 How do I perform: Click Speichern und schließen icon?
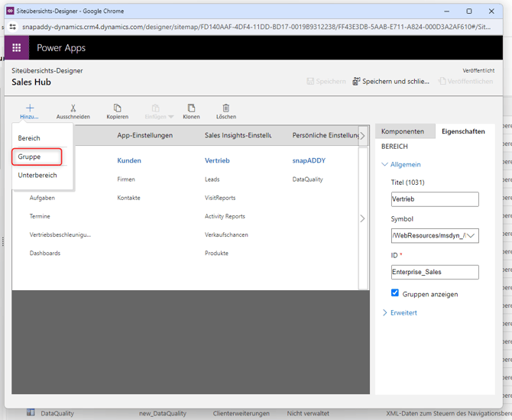point(357,81)
